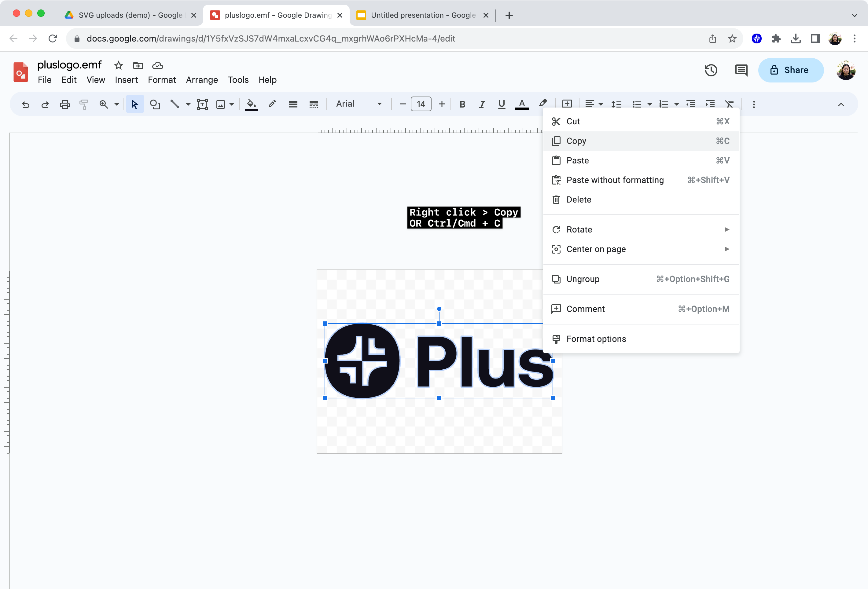Click the Text box tool icon
This screenshot has width=868, height=589.
pyautogui.click(x=202, y=104)
